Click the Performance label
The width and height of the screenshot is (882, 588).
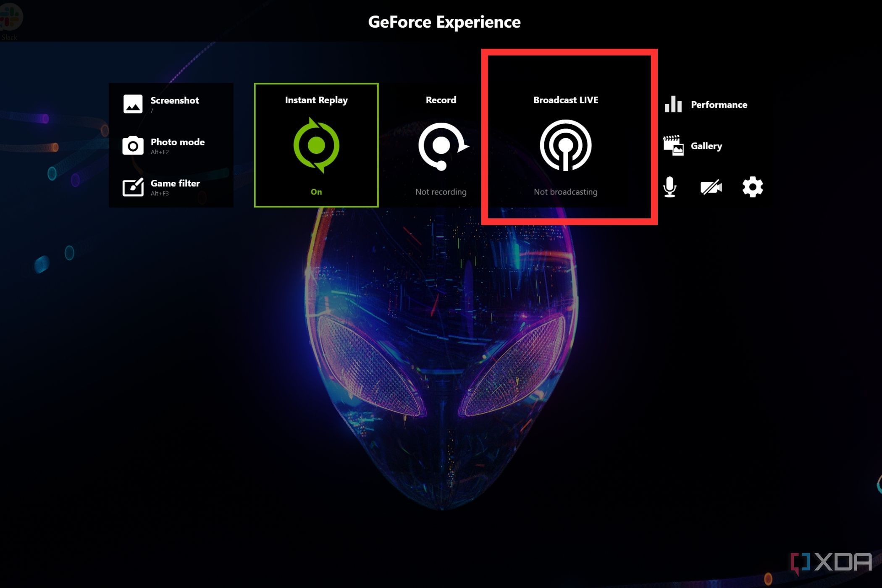[x=719, y=105]
